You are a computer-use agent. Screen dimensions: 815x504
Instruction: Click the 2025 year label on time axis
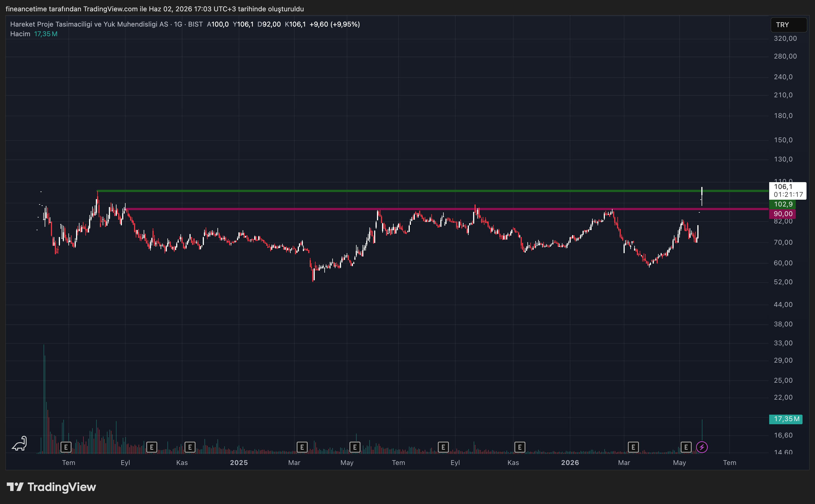point(239,463)
